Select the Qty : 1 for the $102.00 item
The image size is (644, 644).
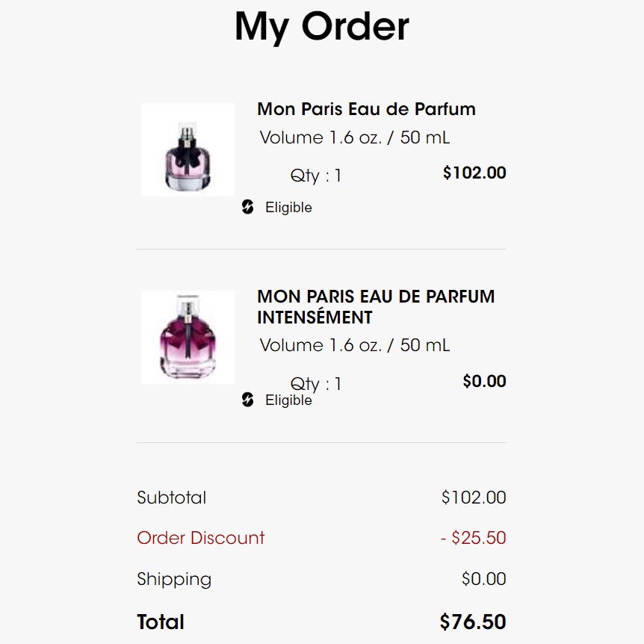[315, 176]
